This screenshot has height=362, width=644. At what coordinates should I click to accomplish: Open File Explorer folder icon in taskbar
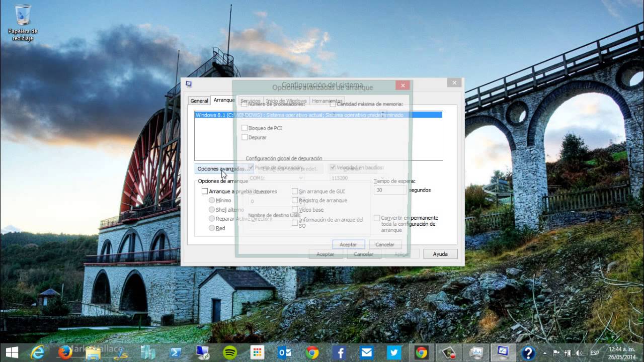click(x=93, y=352)
